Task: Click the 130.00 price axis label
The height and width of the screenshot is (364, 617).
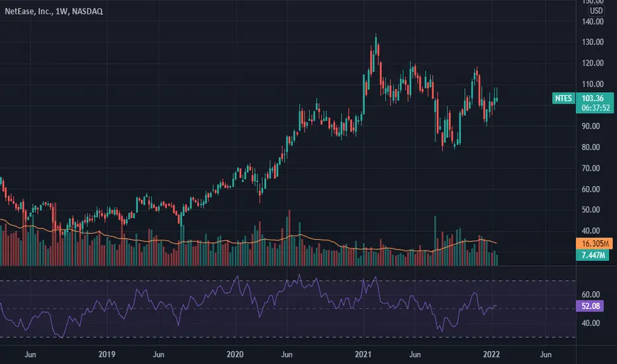Action: 593,42
